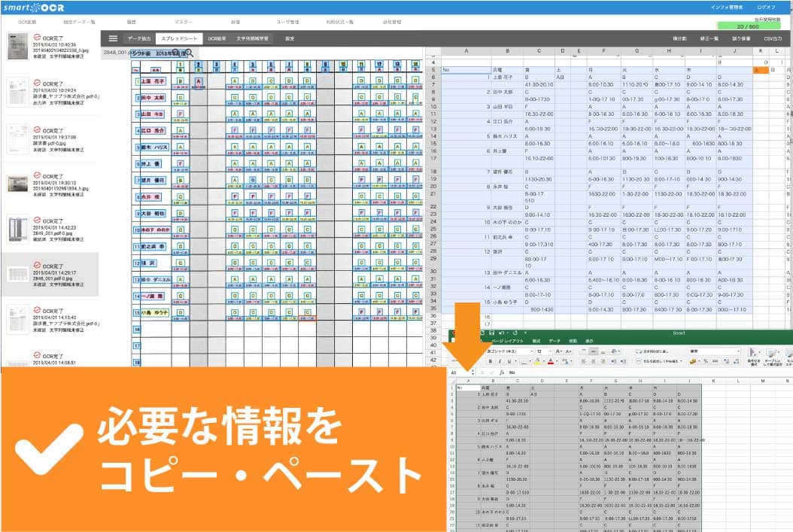Open 履歴 in top navigation

point(132,23)
